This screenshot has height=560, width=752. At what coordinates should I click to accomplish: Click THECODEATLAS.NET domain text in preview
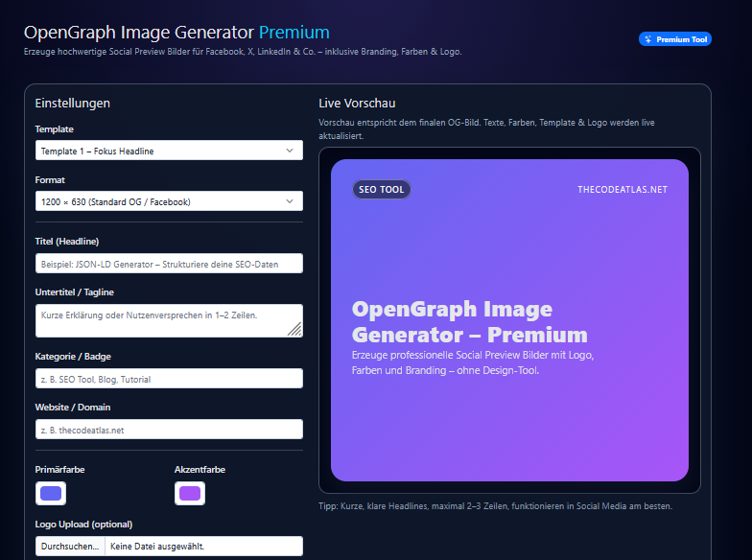622,190
